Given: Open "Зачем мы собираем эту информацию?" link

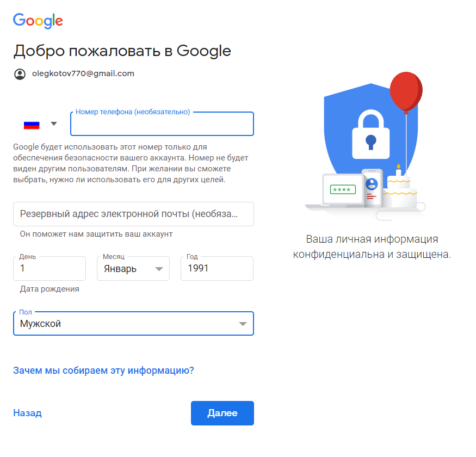Looking at the screenshot, I should tap(103, 370).
